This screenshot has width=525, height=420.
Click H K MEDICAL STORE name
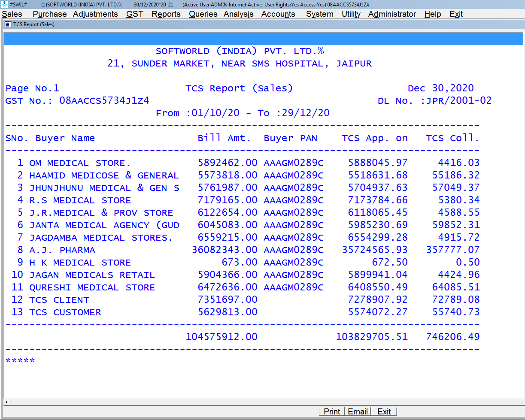(x=80, y=263)
